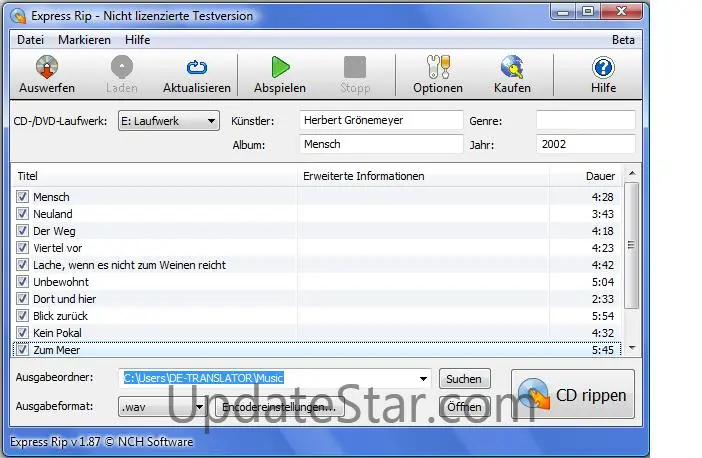The height and width of the screenshot is (458, 702).
Task: Uncheck the Mensch track checkbox
Action: [x=22, y=197]
